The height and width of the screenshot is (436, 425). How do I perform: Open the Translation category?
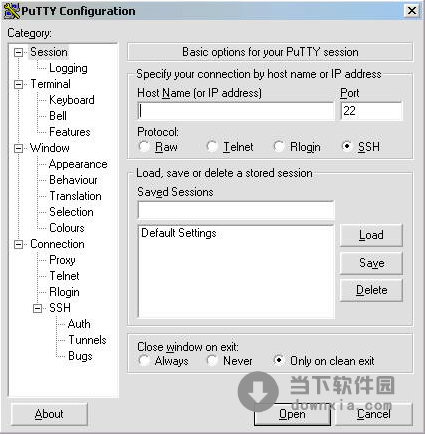pyautogui.click(x=75, y=196)
